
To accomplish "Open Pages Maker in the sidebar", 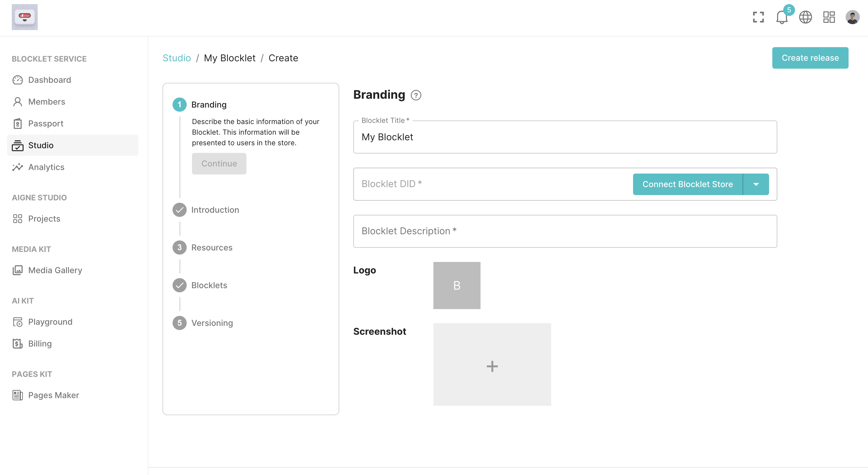I will pos(53,395).
